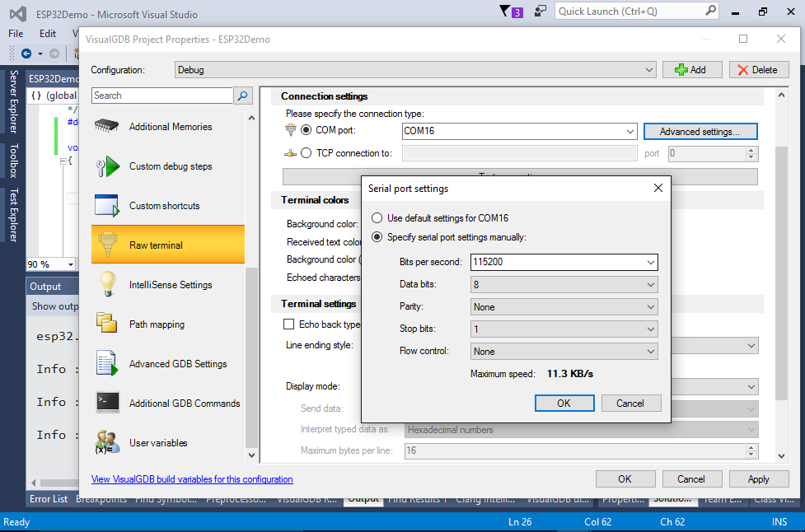This screenshot has width=805, height=532.
Task: Select TCP connection to option
Action: pyautogui.click(x=306, y=153)
